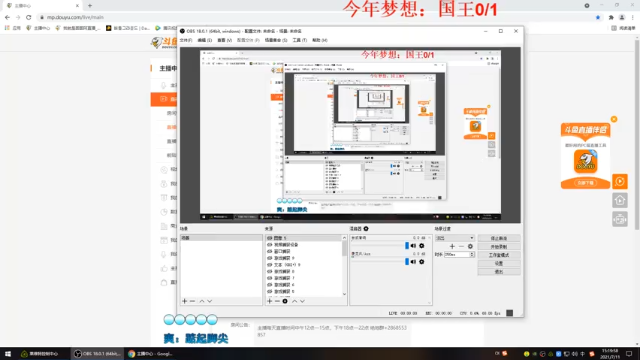
Task: Adjust transition duration stepper arrows
Action: click(472, 254)
